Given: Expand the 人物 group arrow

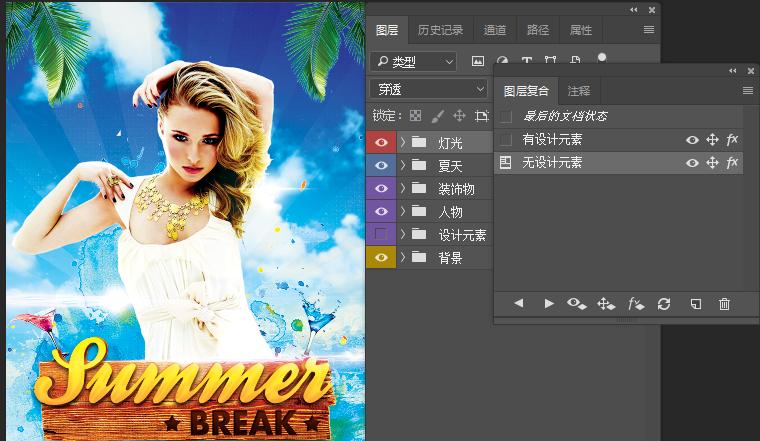Looking at the screenshot, I should 402,211.
